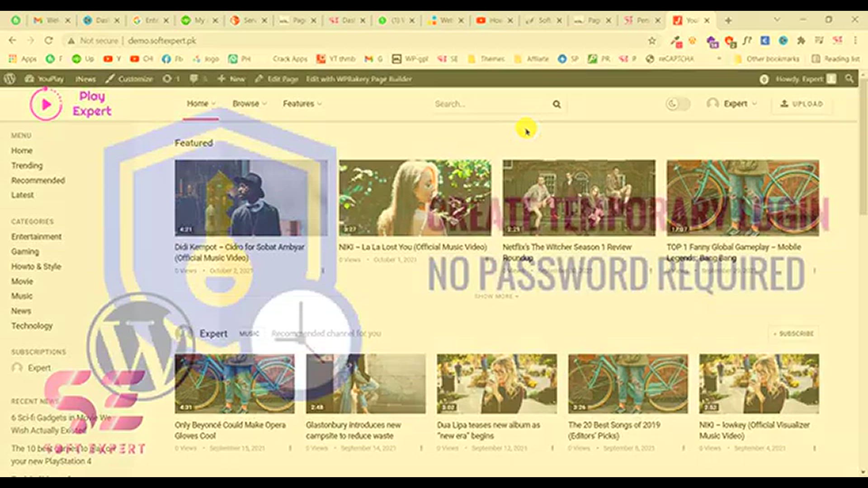Open the three-dot menu on Didi Kempot video
The height and width of the screenshot is (488, 868).
(323, 270)
